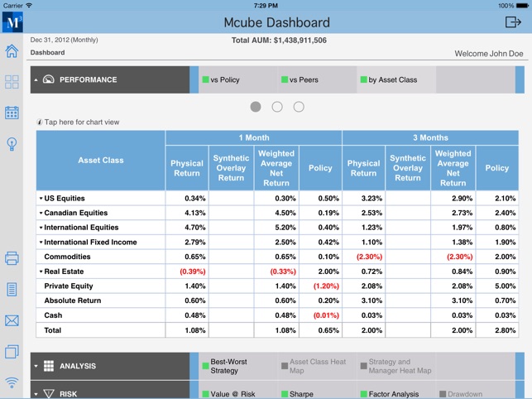Tap the PERFORMANCE section title
The width and height of the screenshot is (532, 399).
[x=89, y=79]
